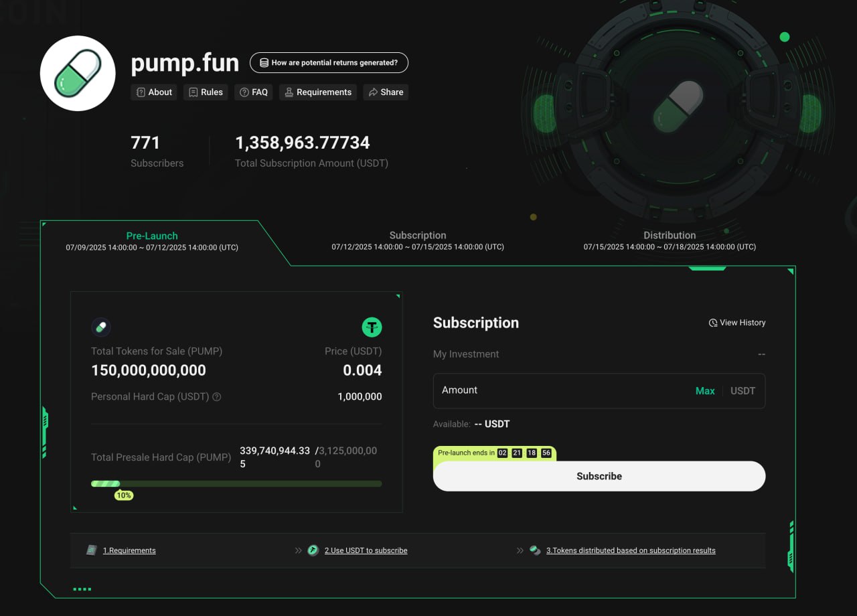Open step 3.Tokens distributed based on results link

click(x=631, y=550)
